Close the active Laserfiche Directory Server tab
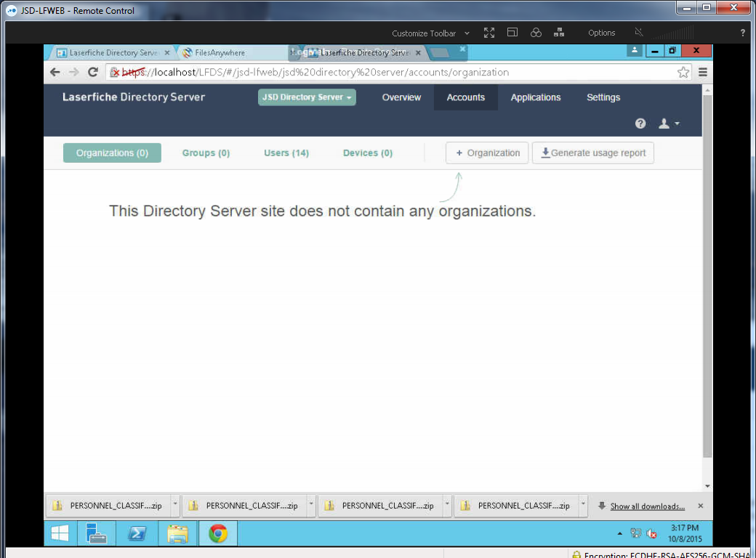 [418, 52]
